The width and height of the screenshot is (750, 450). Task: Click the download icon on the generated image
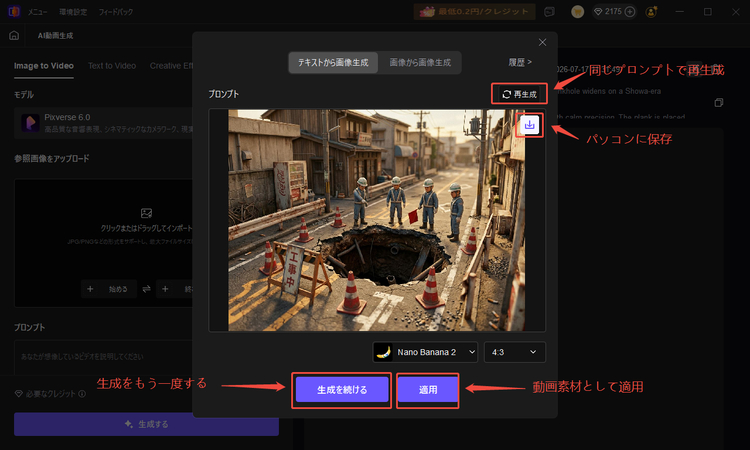click(x=529, y=125)
